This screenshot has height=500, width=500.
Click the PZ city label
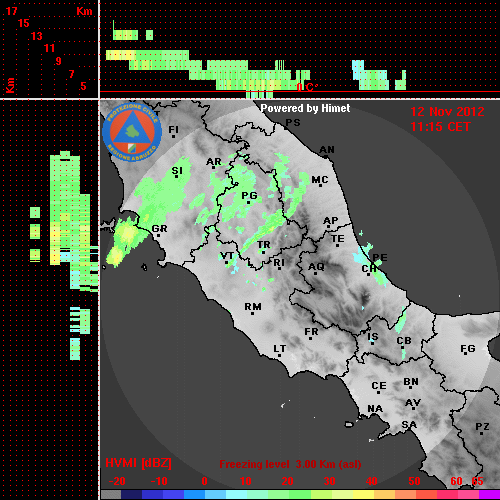482,426
